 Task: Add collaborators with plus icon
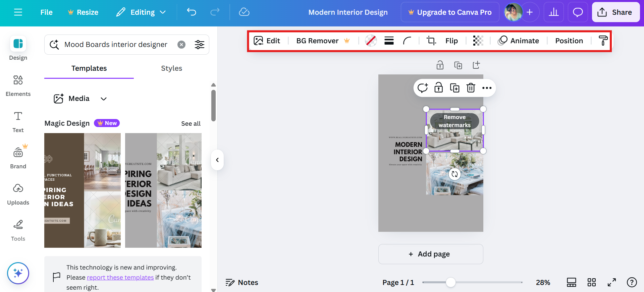(530, 12)
